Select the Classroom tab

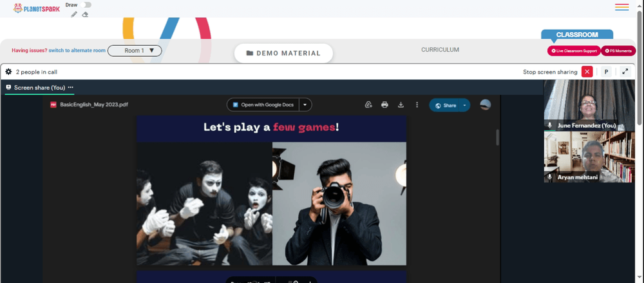coord(577,35)
